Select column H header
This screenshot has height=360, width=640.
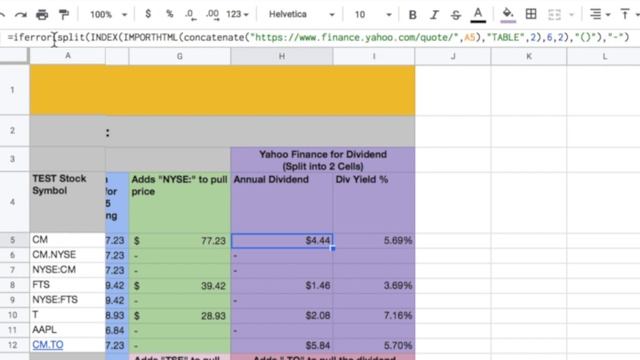282,56
